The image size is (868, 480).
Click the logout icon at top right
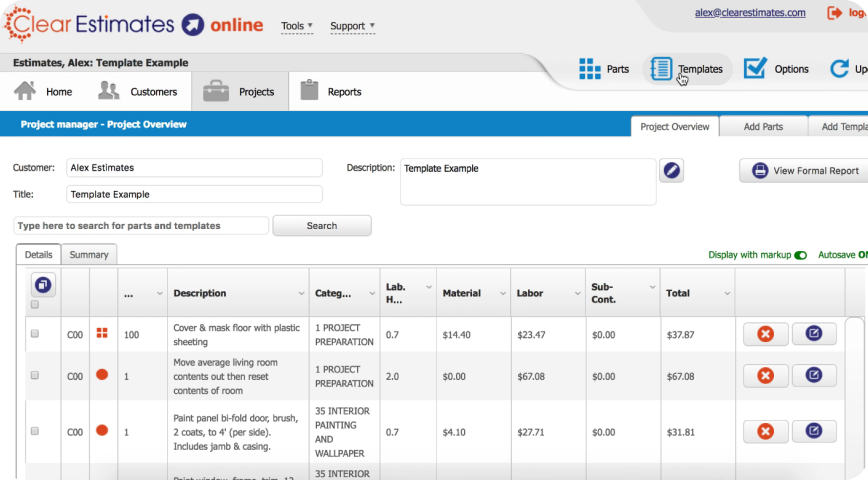[835, 13]
